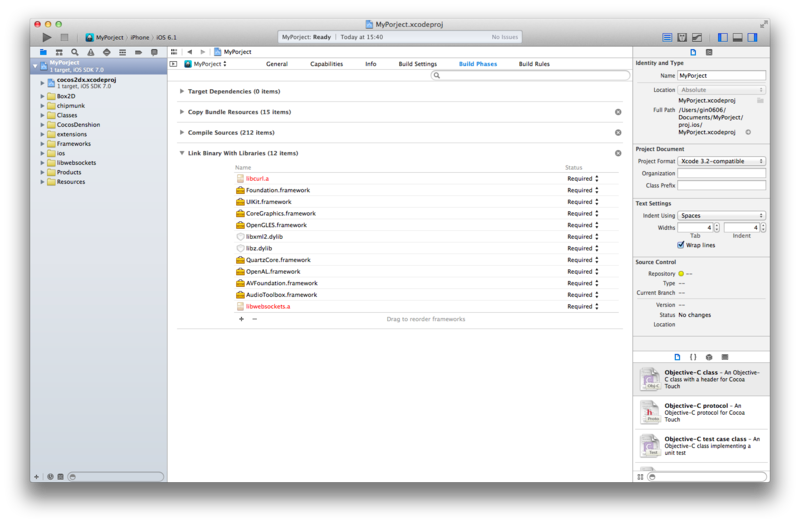Screen dimensions: 800x524
Task: Add a new file in navigator footer
Action: coord(36,477)
